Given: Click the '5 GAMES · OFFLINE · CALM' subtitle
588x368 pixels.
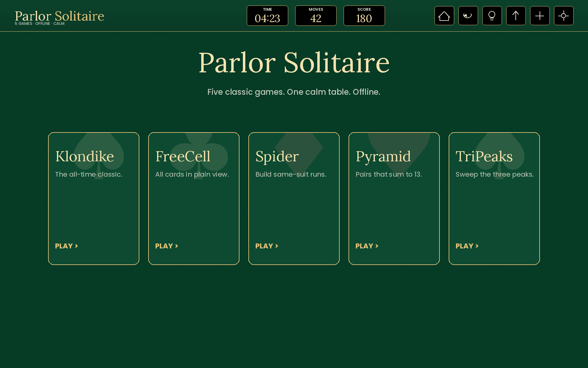Looking at the screenshot, I should [40, 24].
